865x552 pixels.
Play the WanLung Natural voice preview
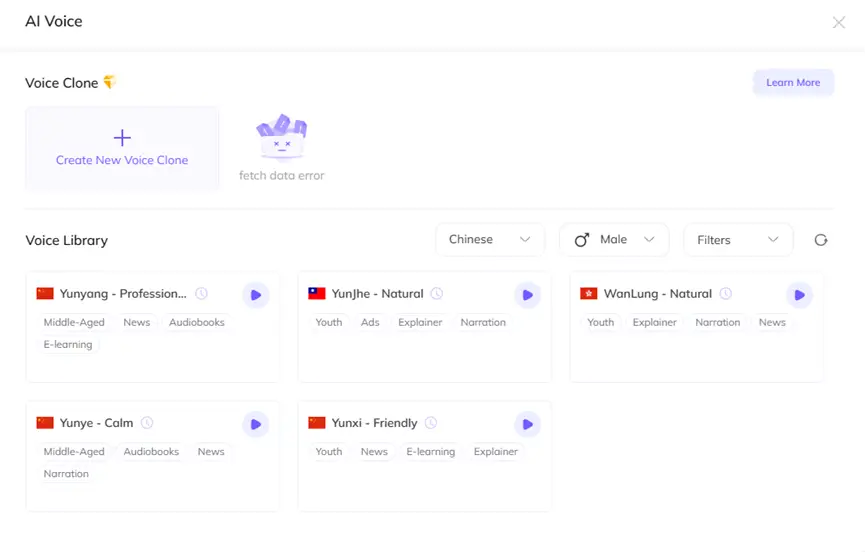coord(798,295)
